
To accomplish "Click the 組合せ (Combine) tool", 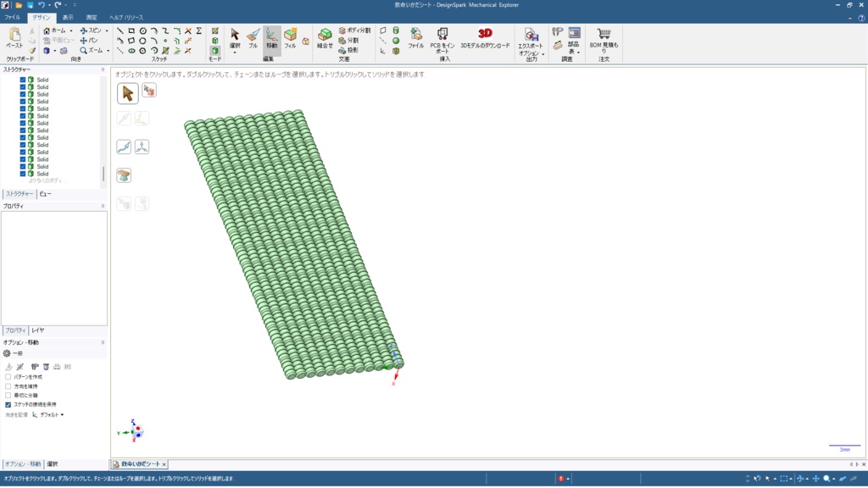I will (325, 37).
